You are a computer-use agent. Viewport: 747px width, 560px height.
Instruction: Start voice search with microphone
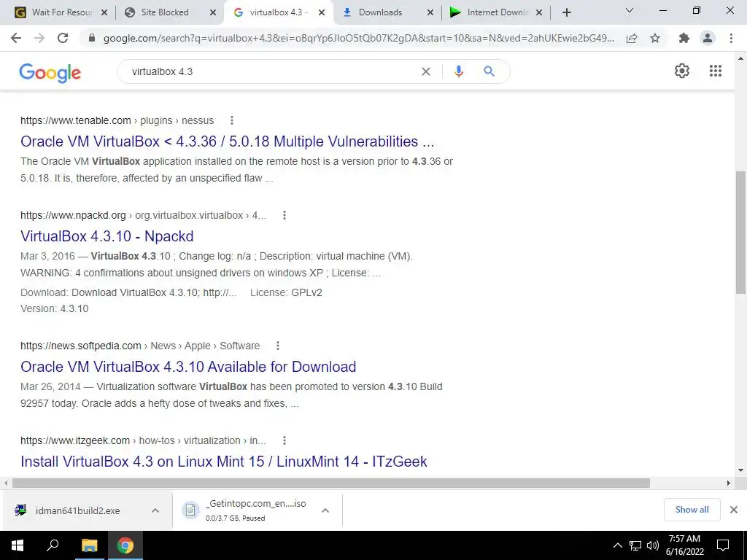[458, 71]
